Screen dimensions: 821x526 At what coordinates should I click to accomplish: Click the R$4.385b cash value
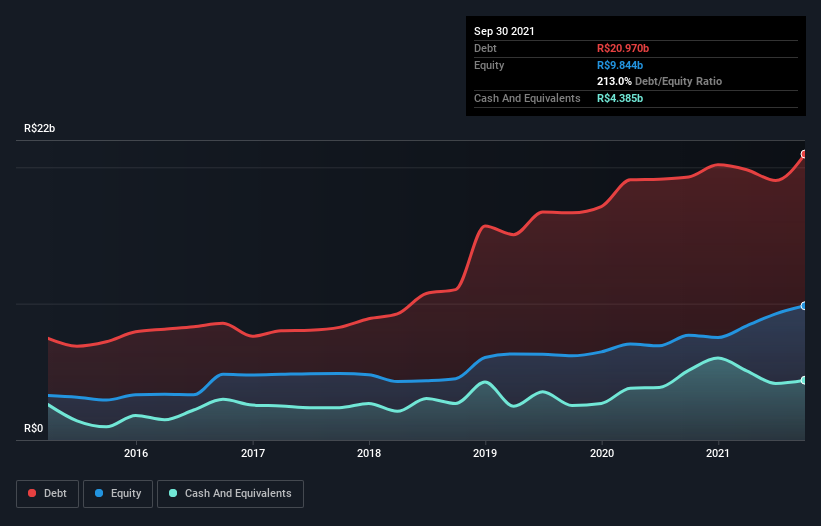[x=620, y=98]
